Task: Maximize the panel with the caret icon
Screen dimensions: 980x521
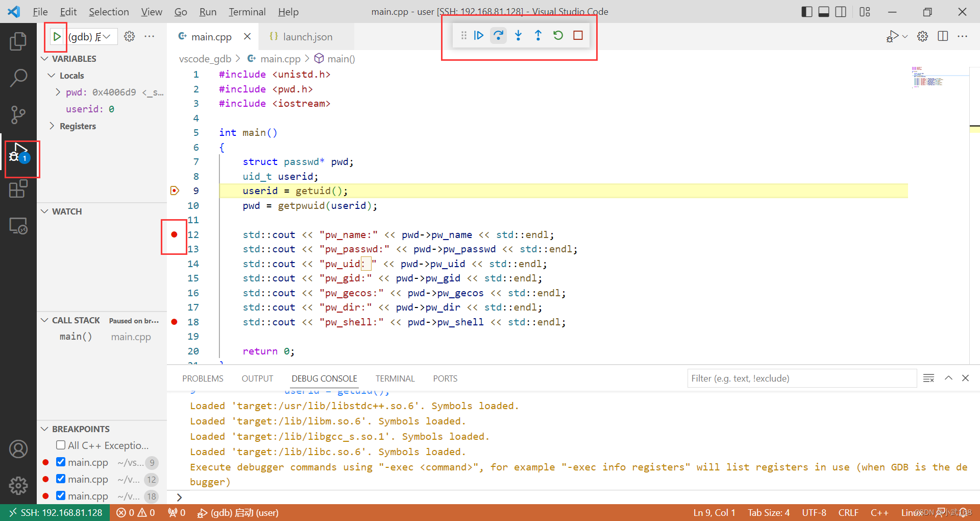Action: point(948,378)
